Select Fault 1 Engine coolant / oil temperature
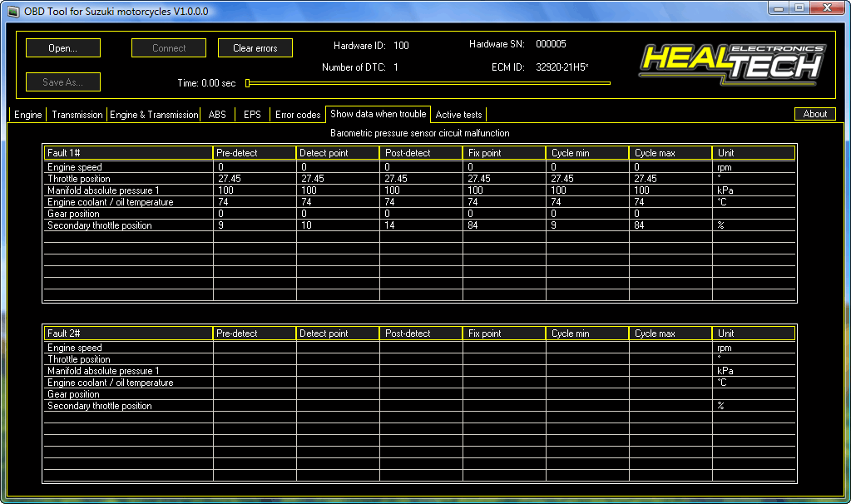Image resolution: width=851 pixels, height=504 pixels. (x=110, y=202)
